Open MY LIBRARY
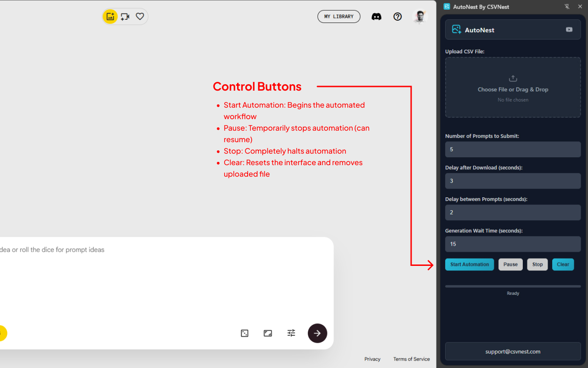 tap(339, 17)
